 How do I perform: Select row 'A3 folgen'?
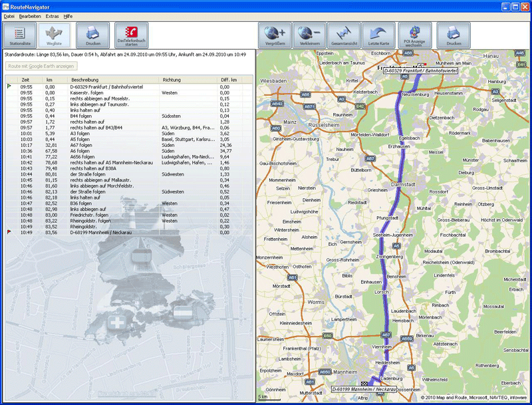point(129,133)
